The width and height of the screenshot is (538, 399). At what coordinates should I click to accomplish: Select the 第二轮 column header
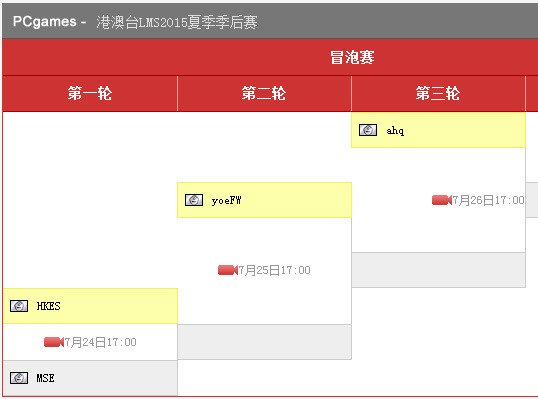pos(264,93)
